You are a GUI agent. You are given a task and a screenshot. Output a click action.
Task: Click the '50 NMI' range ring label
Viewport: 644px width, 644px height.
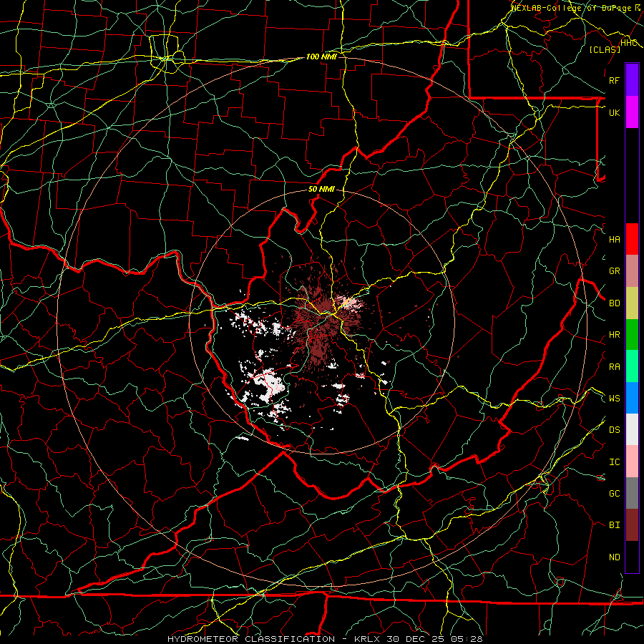pyautogui.click(x=321, y=190)
